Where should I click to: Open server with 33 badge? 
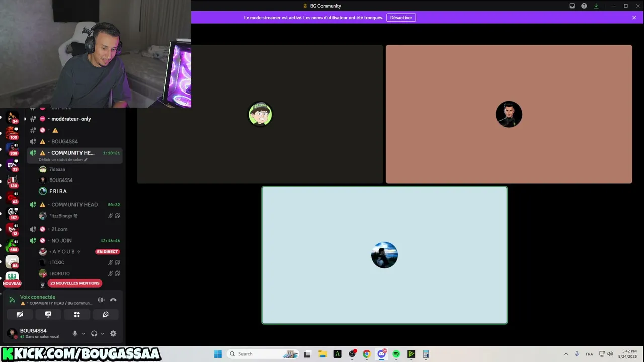click(x=12, y=165)
